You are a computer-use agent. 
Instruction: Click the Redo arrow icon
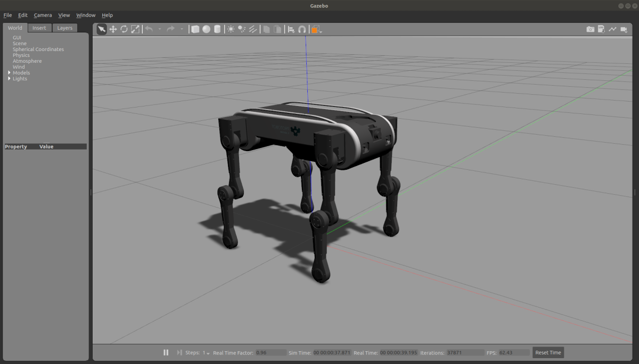pos(170,29)
